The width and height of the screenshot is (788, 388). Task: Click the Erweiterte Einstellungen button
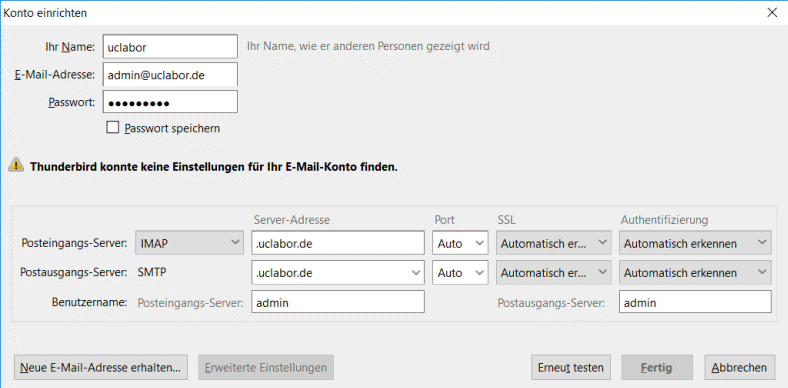coord(266,367)
